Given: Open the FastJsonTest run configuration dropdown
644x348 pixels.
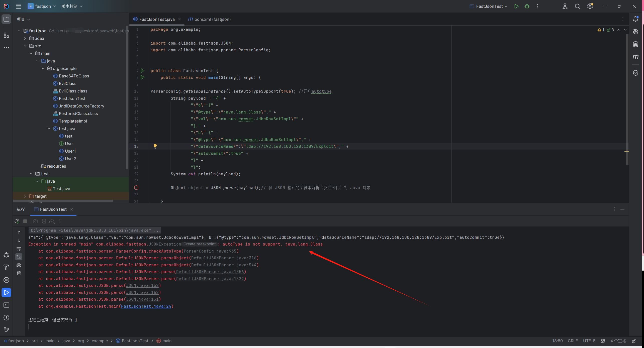Looking at the screenshot, I should 489,6.
